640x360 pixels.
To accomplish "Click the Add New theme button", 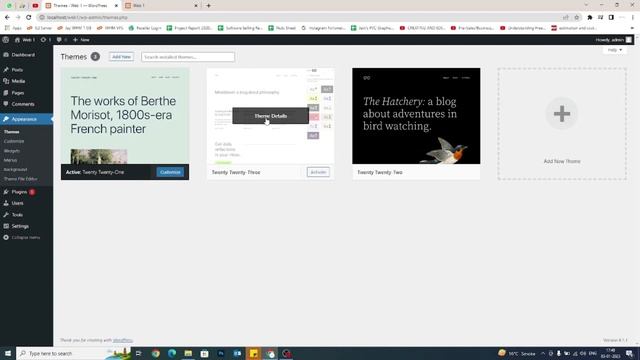I will [121, 57].
